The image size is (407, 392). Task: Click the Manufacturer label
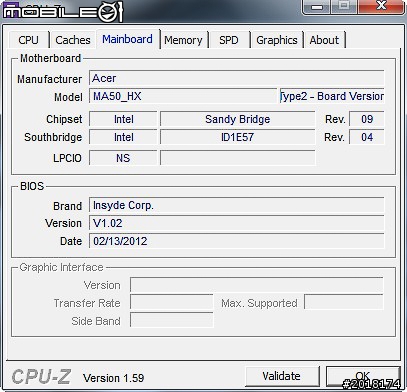[x=49, y=79]
